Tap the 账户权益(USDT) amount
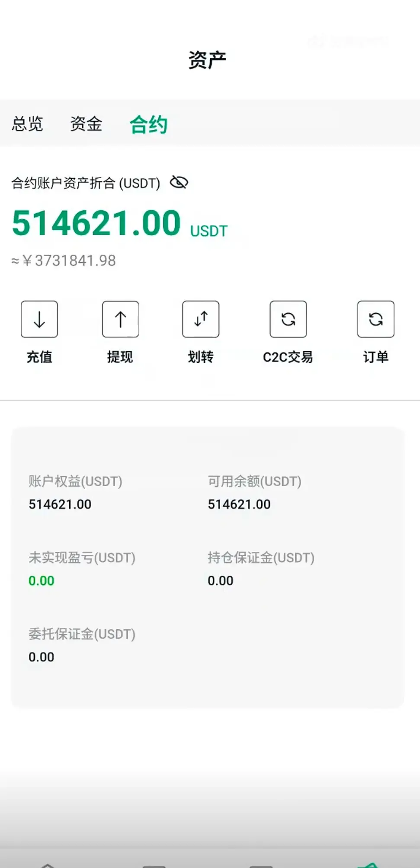Image resolution: width=420 pixels, height=868 pixels. click(x=60, y=504)
